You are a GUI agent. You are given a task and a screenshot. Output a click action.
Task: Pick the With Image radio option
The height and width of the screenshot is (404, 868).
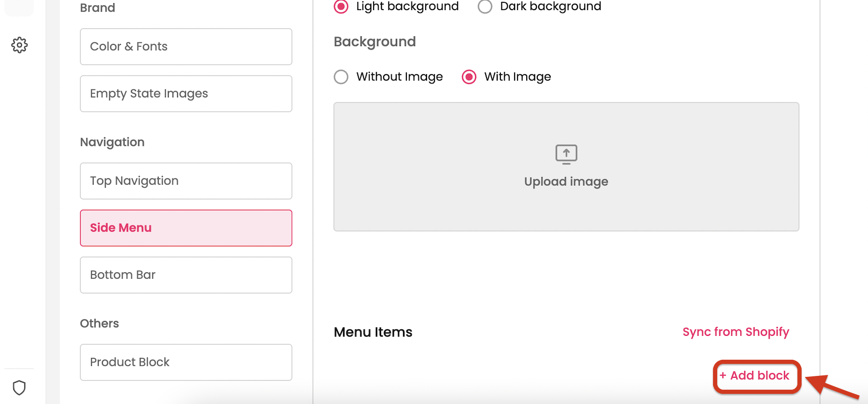(x=469, y=77)
